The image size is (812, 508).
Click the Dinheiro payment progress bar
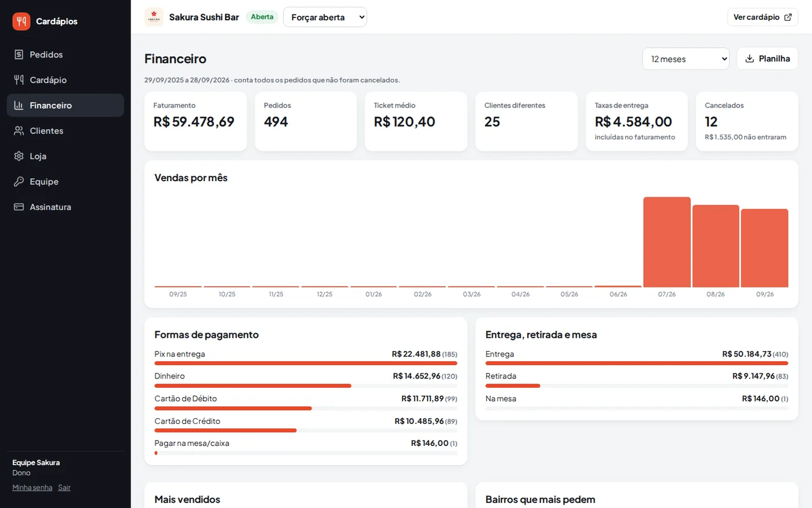[306, 385]
